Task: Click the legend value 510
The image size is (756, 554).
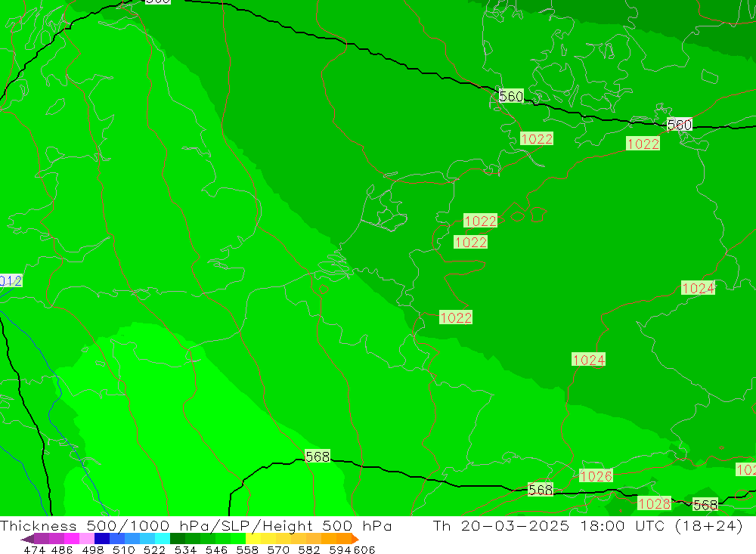Action: coord(123,549)
